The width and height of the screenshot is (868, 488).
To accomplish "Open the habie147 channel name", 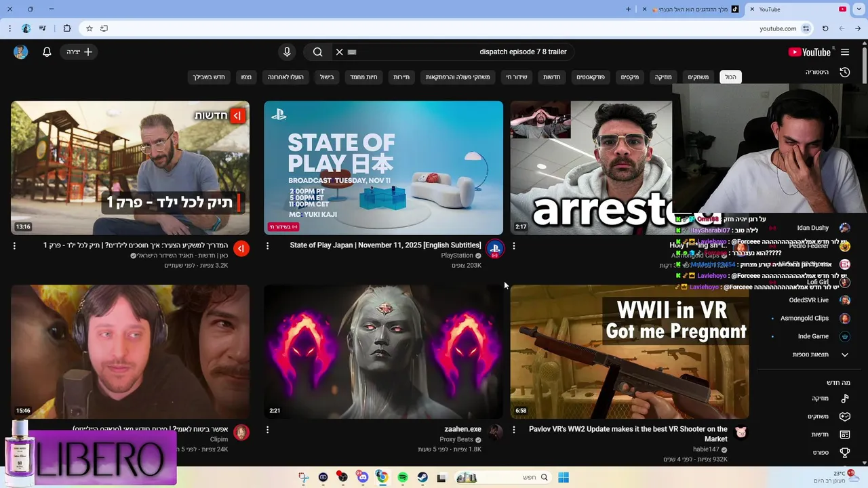I will coord(706,449).
